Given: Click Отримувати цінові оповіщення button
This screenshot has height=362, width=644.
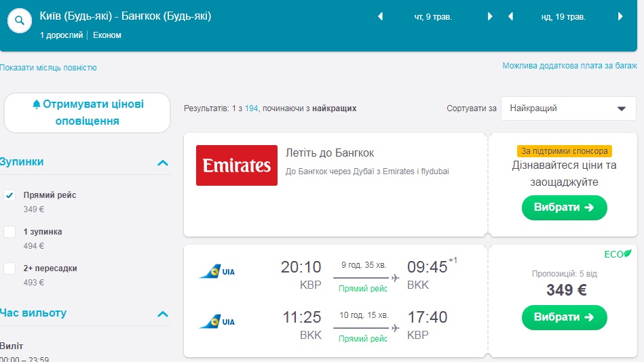Looking at the screenshot, I should coord(88,113).
